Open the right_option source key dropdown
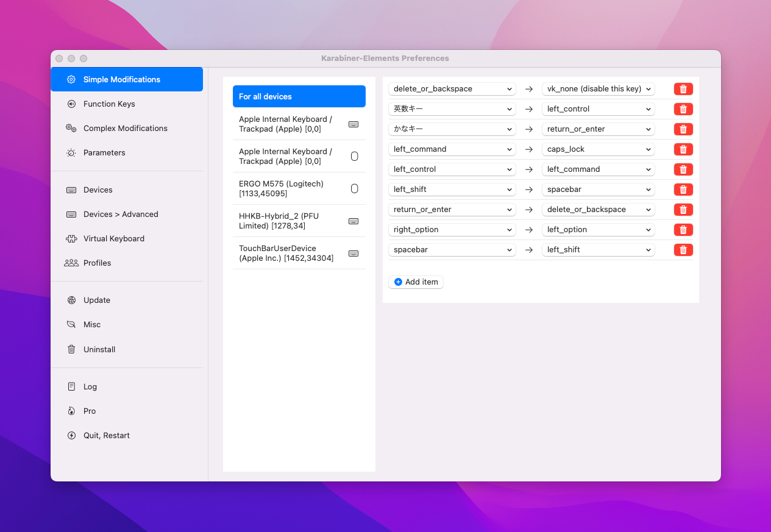The height and width of the screenshot is (532, 771). [452, 230]
